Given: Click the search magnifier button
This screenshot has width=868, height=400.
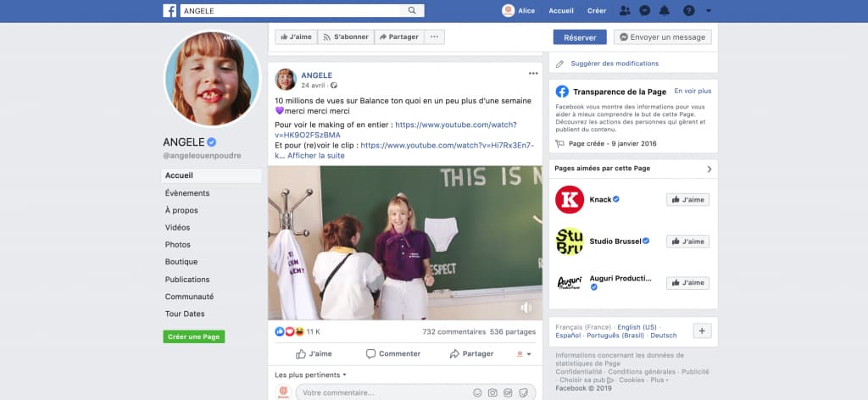Looking at the screenshot, I should 412,10.
